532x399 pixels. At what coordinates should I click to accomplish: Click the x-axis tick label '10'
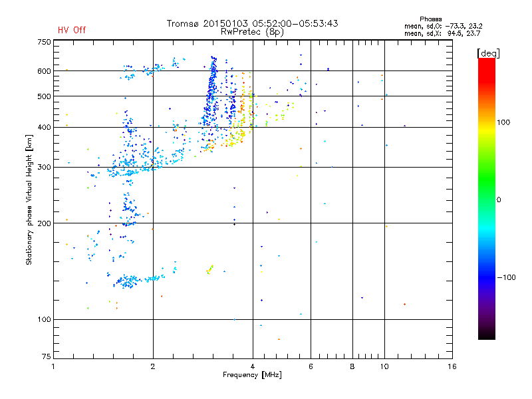(384, 366)
